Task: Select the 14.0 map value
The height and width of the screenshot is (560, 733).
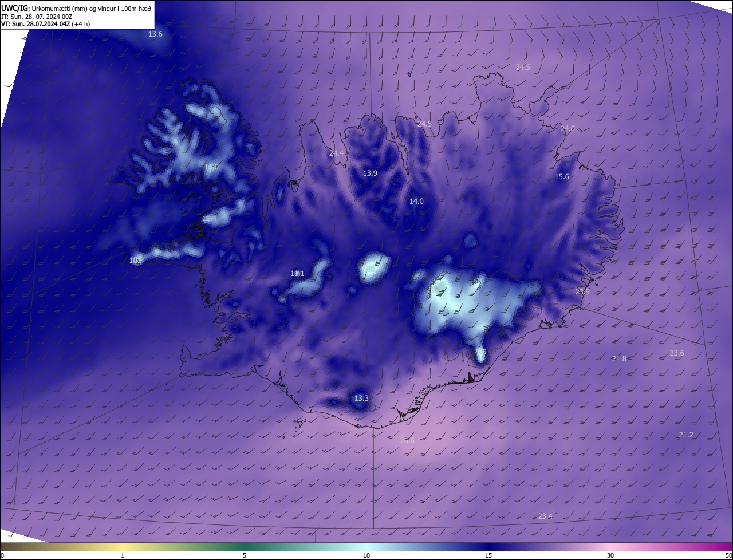Action: tap(416, 202)
